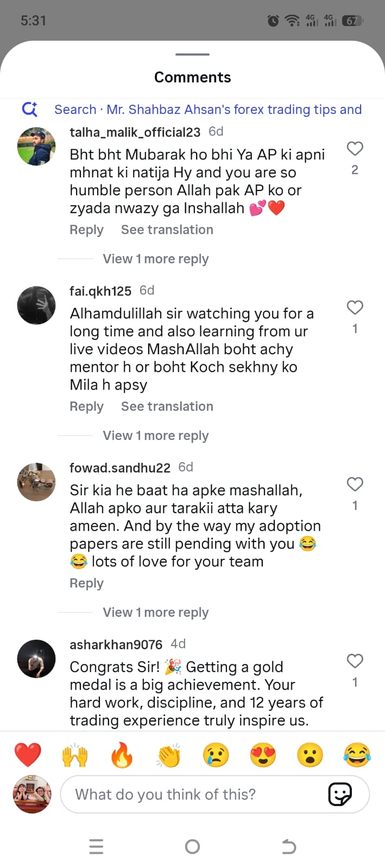Focus the 'What do you think of this?' field
385x868 pixels.
point(195,794)
